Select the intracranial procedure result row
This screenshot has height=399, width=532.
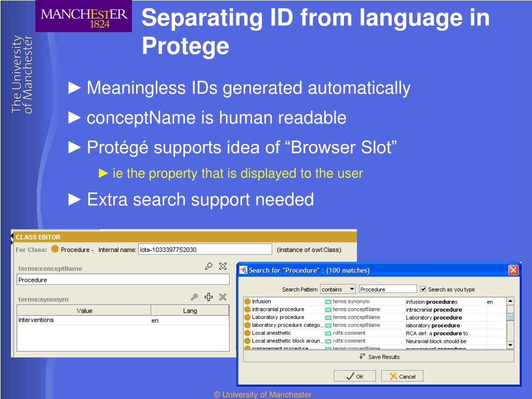click(375, 309)
